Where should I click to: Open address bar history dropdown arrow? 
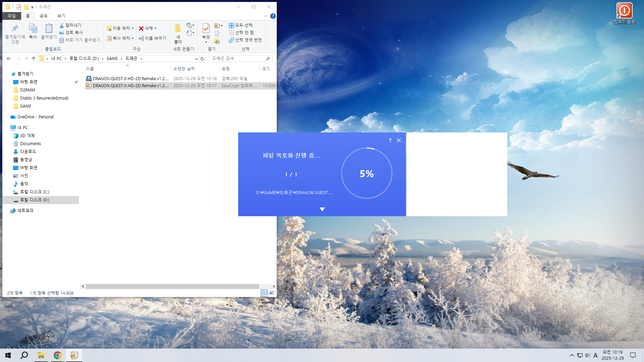coord(197,59)
